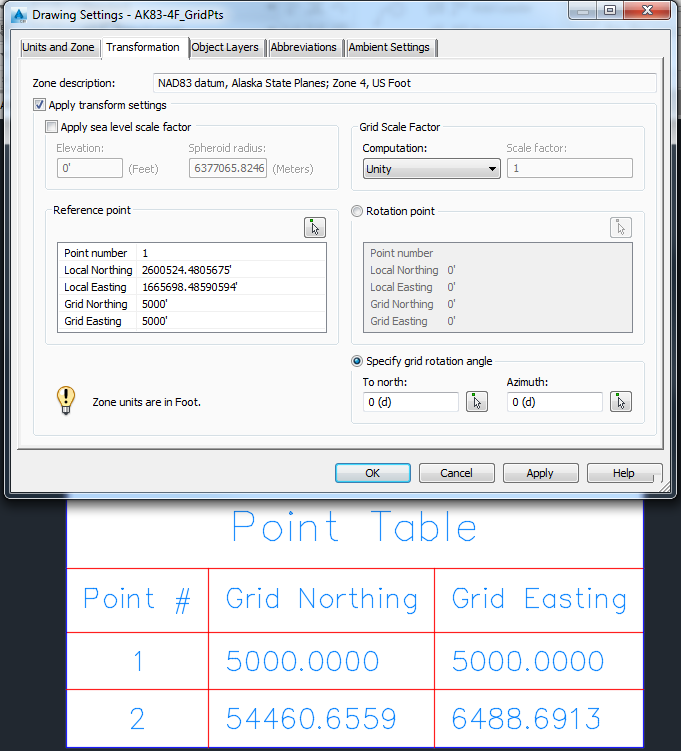Click point 1 row number cell

point(138,661)
